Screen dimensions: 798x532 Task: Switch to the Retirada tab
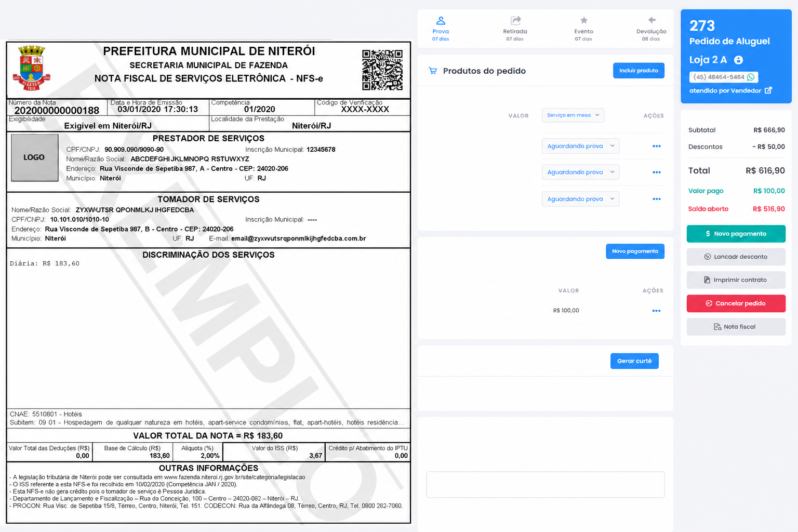(515, 29)
